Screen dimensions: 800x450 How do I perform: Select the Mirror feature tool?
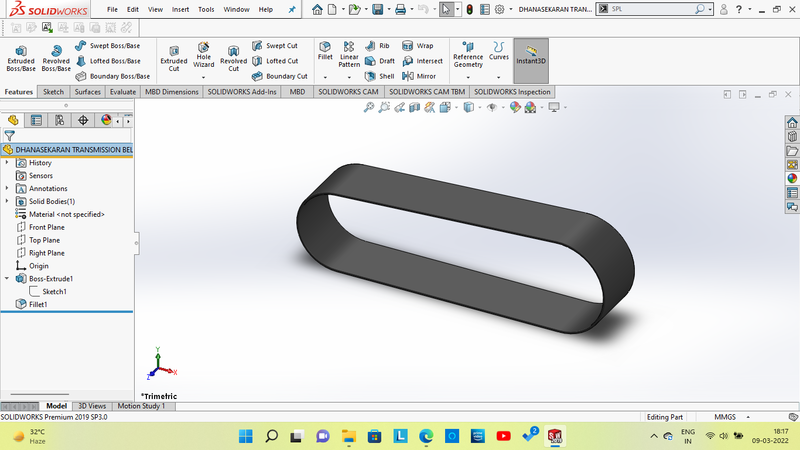tap(418, 76)
